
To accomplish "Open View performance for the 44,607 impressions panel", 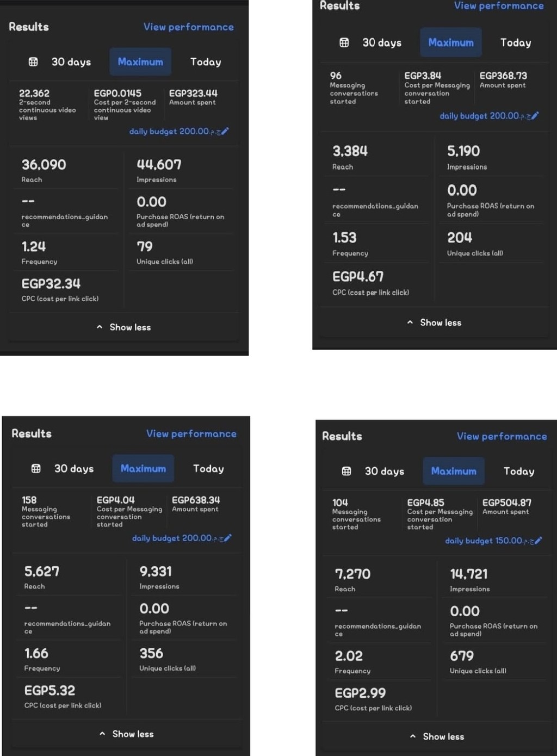I will click(x=188, y=27).
